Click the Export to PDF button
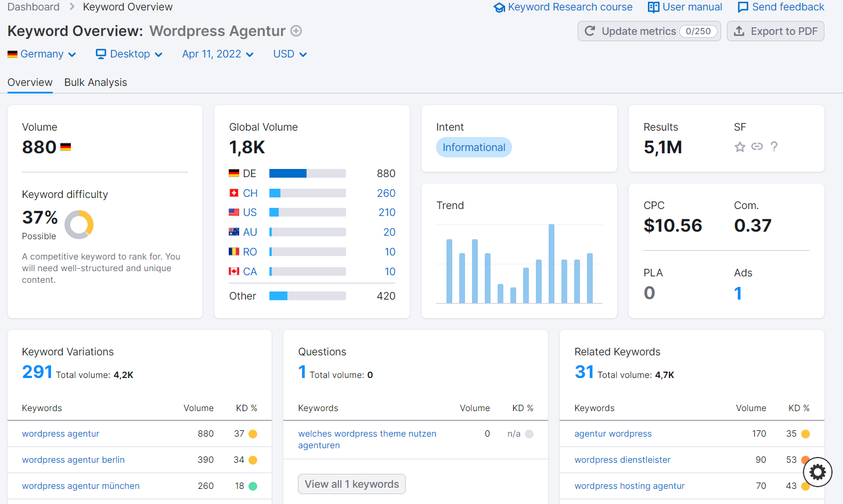 pos(776,31)
